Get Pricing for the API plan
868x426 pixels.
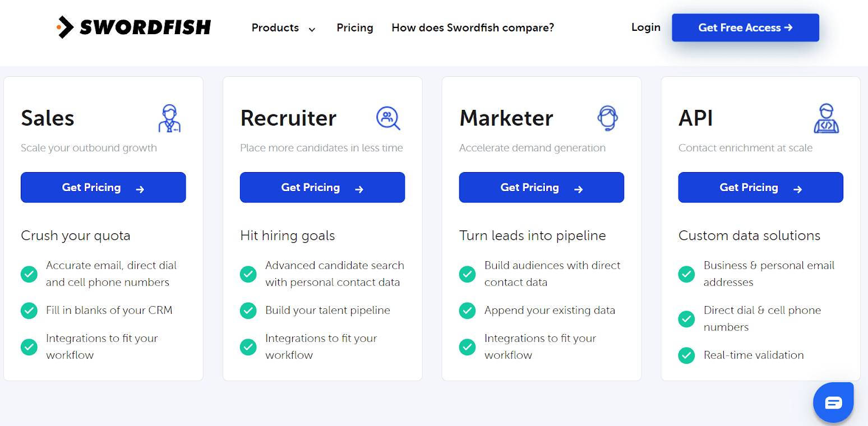[x=760, y=187]
